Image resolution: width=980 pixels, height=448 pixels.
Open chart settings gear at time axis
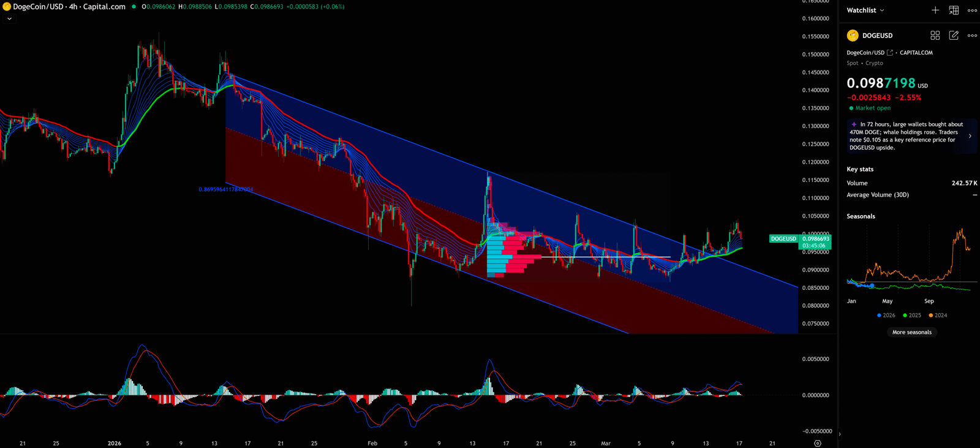[x=817, y=443]
